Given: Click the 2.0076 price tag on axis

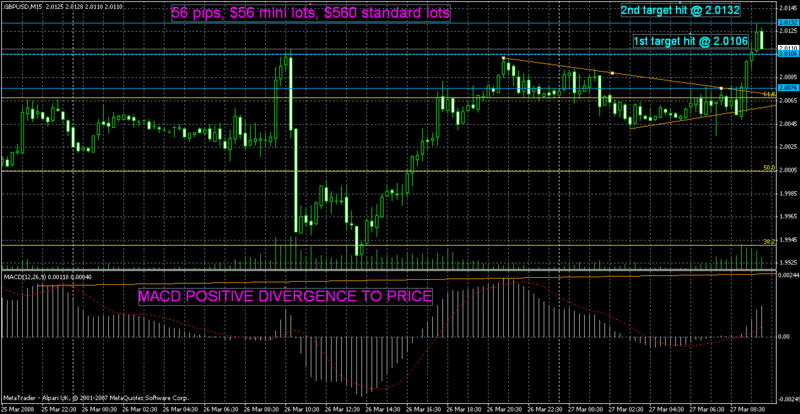Looking at the screenshot, I should click(785, 88).
